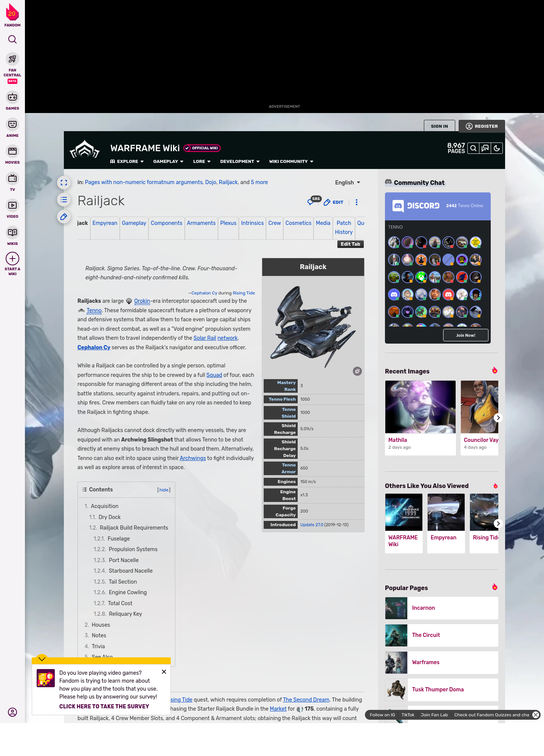Click the Recent Images flame icon
The height and width of the screenshot is (756, 544).
[x=495, y=370]
